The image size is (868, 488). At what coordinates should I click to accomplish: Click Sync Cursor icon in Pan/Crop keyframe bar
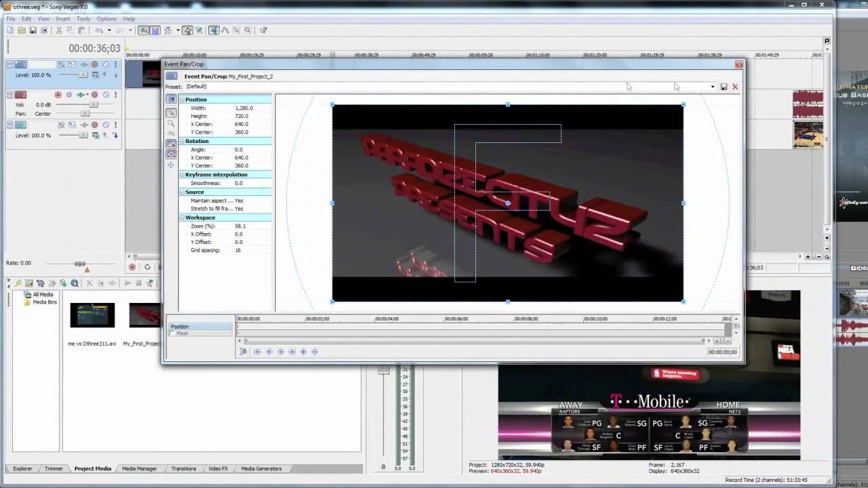click(x=243, y=351)
